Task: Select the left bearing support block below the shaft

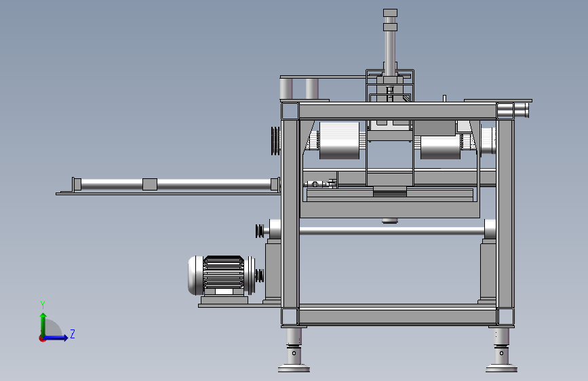Action: 273,272
